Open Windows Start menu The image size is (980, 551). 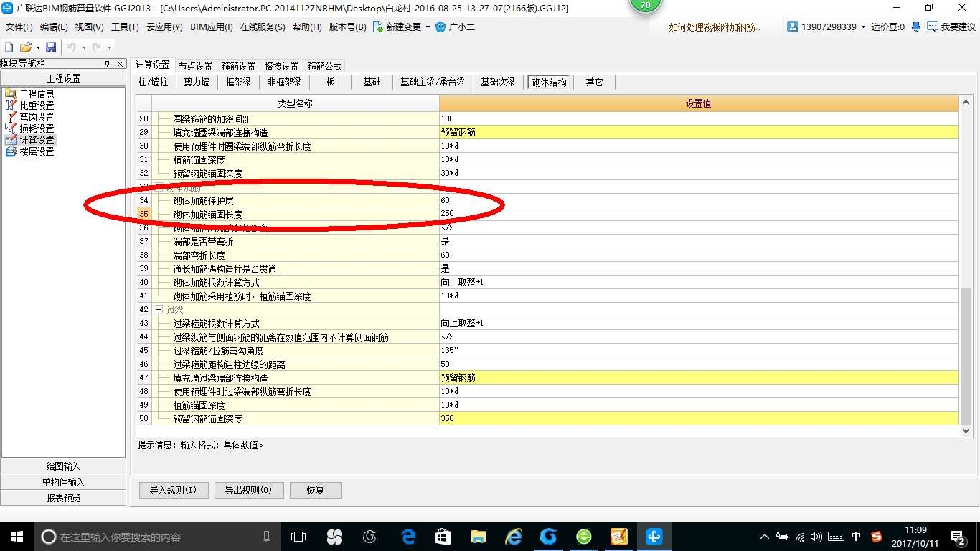16,536
